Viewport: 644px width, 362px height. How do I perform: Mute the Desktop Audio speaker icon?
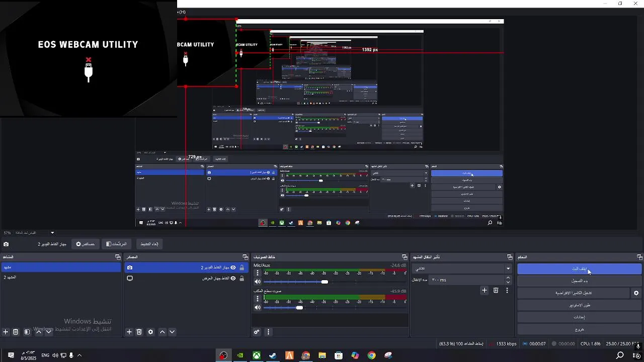258,307
